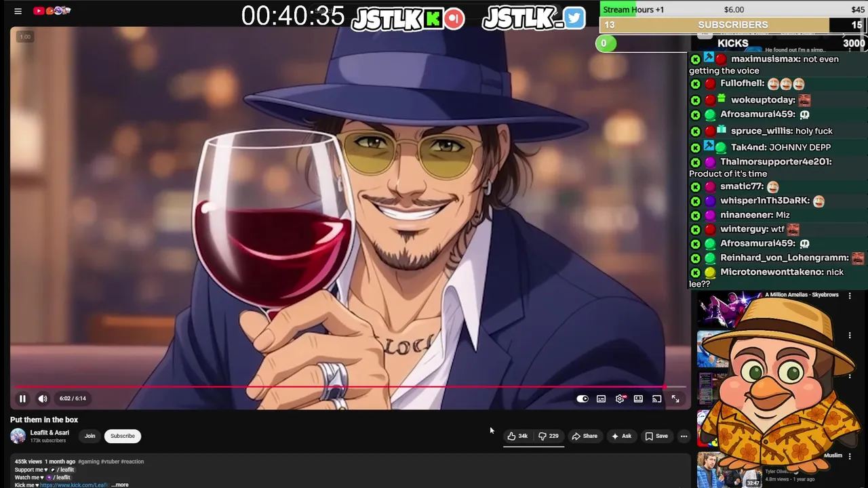Screen dimensions: 868x488
Task: Click the green X beside winterguy message
Action: point(695,230)
